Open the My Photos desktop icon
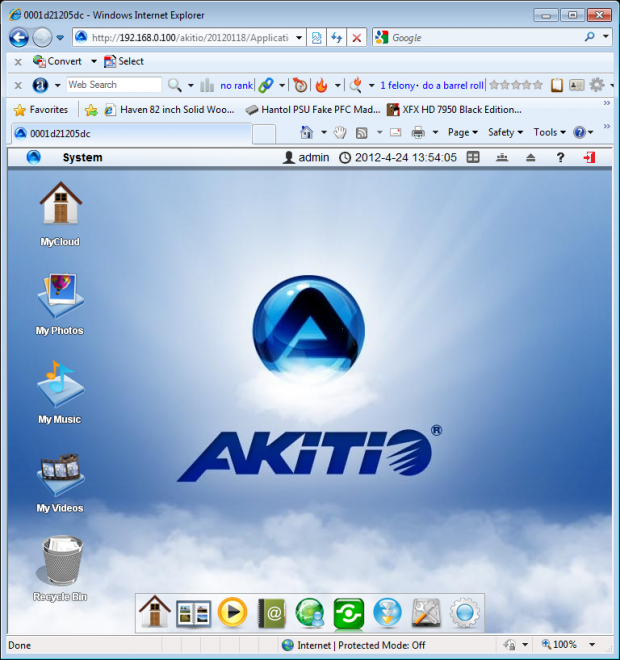The image size is (620, 660). click(x=60, y=304)
